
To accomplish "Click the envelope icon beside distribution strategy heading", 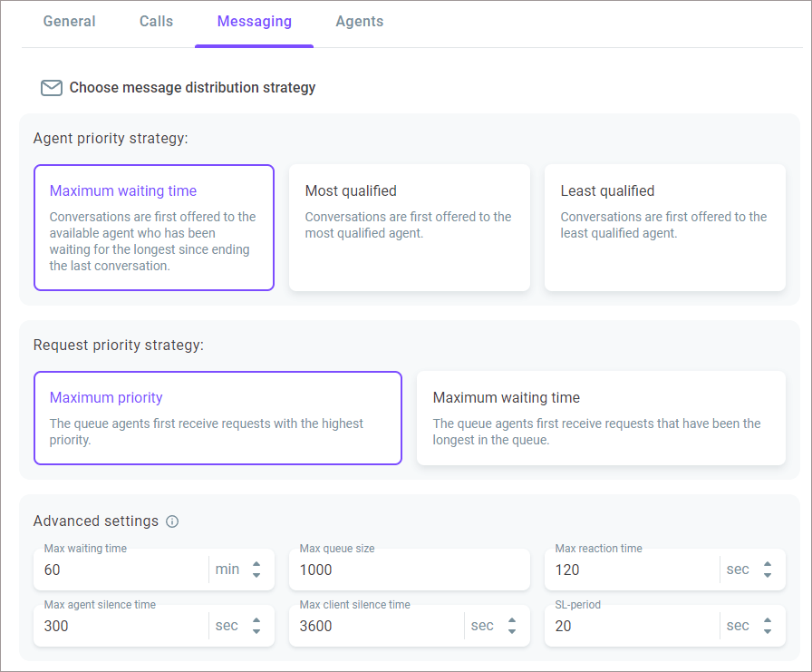I will 52,88.
